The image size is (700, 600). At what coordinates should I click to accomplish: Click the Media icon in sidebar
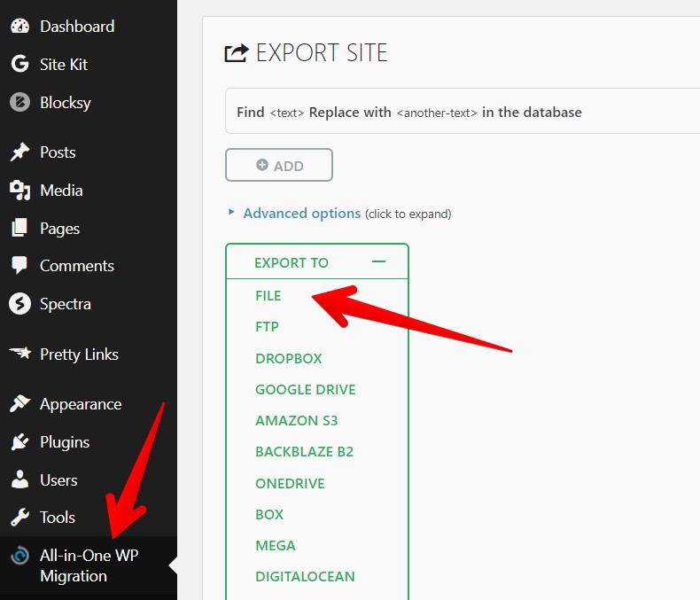[19, 191]
